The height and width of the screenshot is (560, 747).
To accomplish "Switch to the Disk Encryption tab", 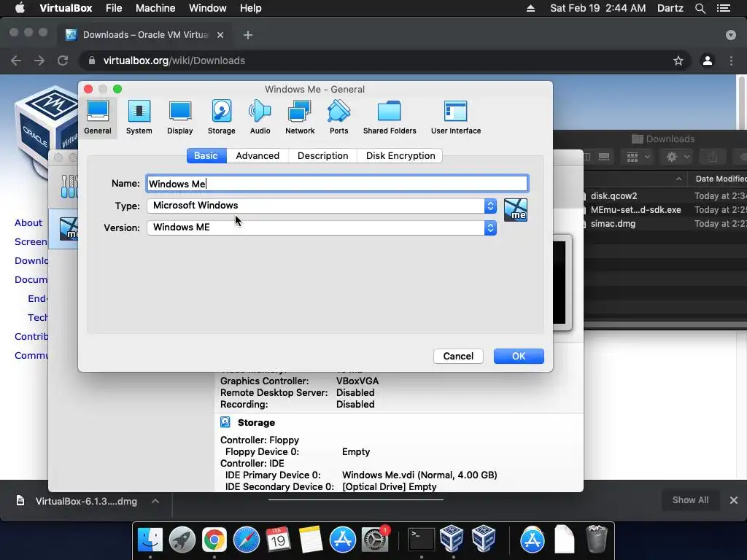I will (x=400, y=156).
